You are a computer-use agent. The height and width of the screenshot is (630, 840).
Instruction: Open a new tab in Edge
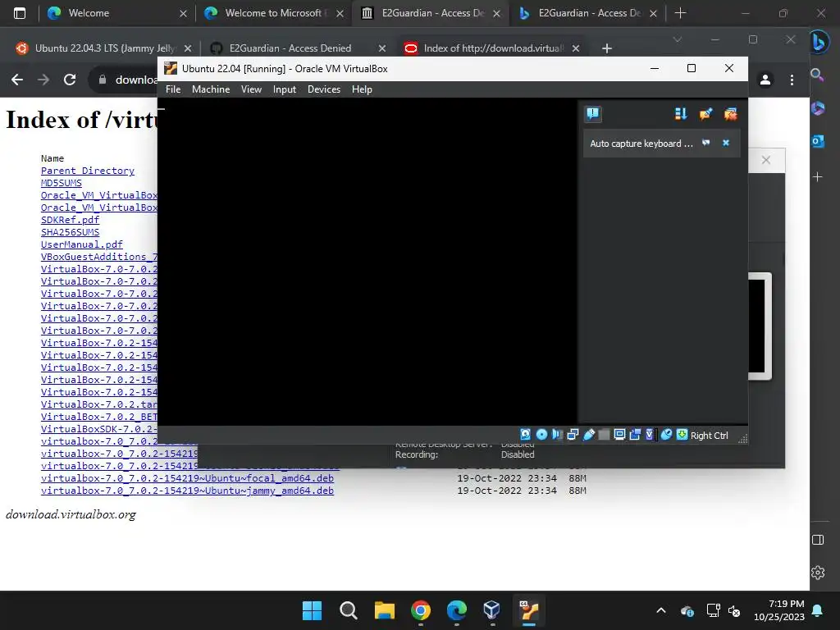pos(680,13)
